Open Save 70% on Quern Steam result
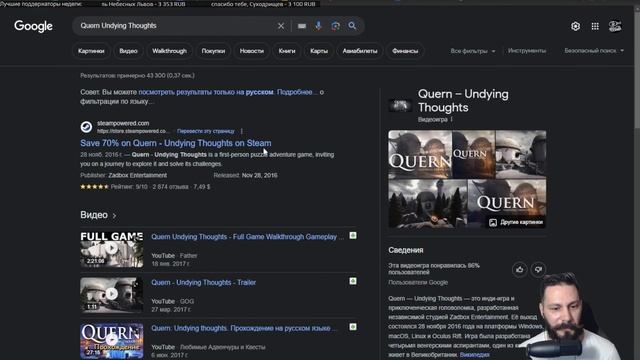Screen dimensions: 640x360 176,143
